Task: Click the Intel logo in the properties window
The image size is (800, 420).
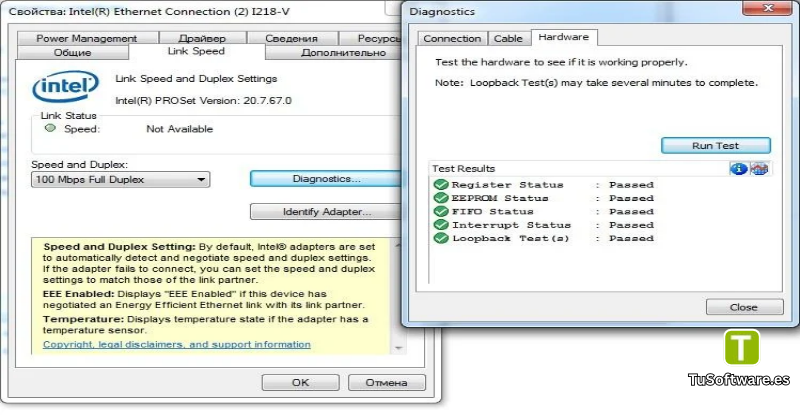Action: pyautogui.click(x=65, y=86)
